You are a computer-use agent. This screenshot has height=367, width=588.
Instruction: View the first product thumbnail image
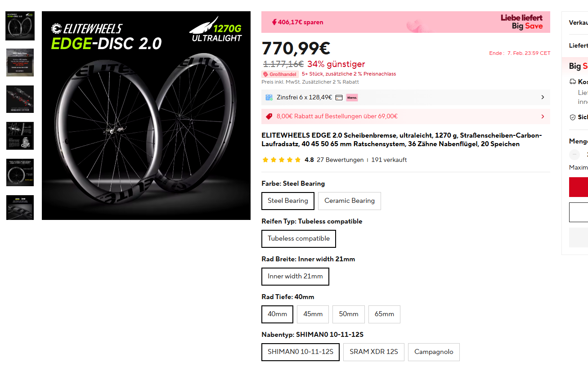(20, 26)
